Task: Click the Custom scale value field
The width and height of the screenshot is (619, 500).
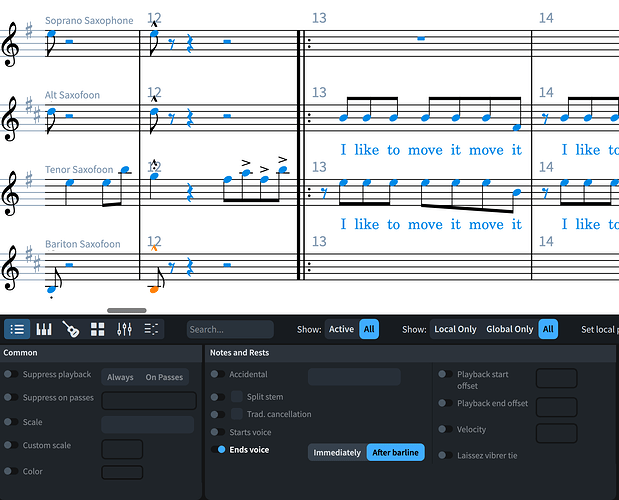Action: pyautogui.click(x=122, y=449)
